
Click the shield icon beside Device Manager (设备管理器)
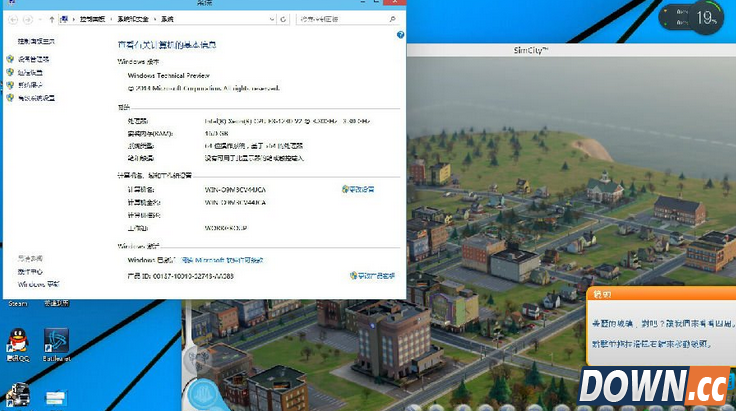10,59
